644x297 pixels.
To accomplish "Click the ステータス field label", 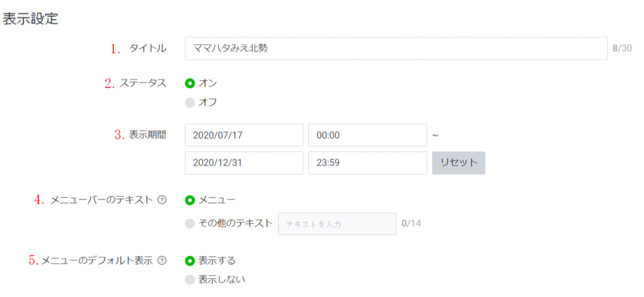I will pos(143,83).
